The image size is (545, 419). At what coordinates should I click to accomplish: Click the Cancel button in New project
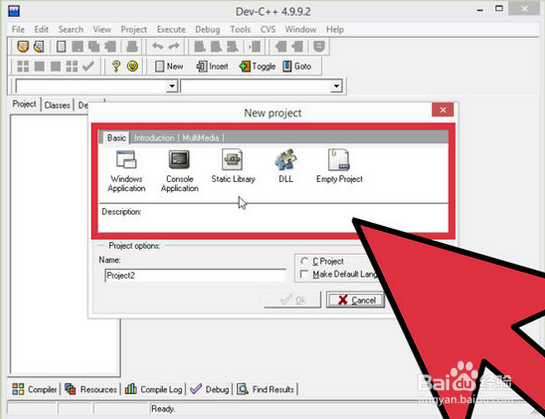pyautogui.click(x=355, y=300)
